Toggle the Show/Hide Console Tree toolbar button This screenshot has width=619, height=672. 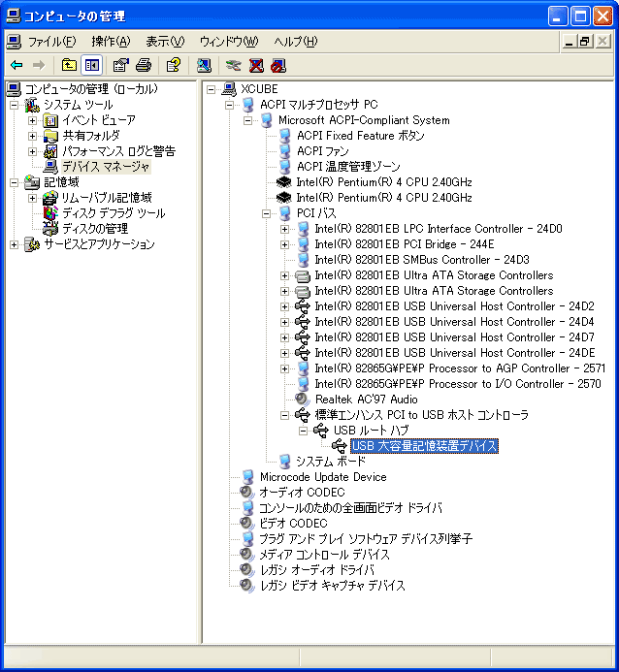[x=92, y=65]
